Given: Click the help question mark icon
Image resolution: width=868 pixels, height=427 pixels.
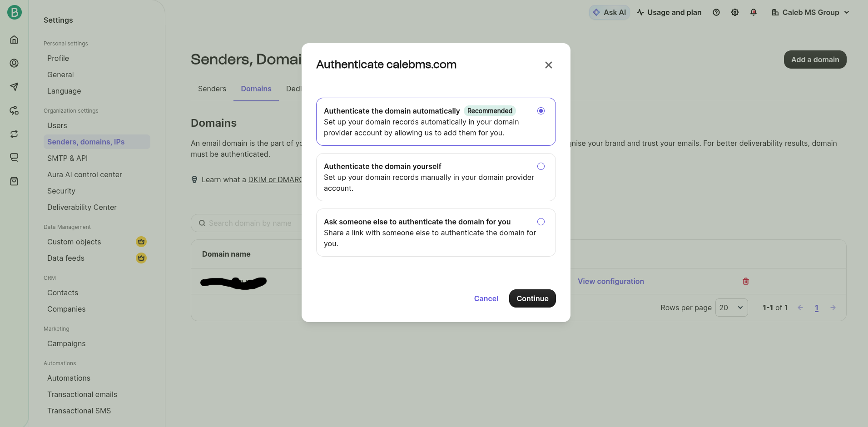Looking at the screenshot, I should [716, 12].
